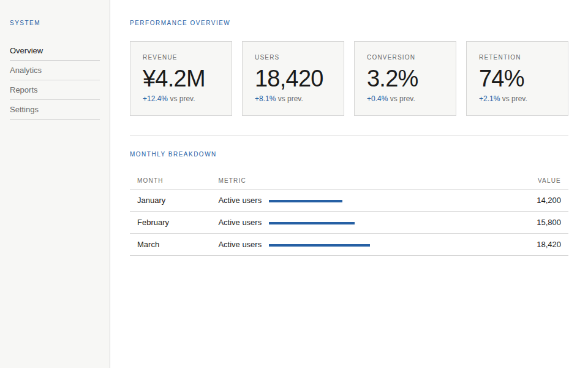Click the +0.4% vs prev. conversion change
The image size is (588, 368).
click(x=391, y=99)
